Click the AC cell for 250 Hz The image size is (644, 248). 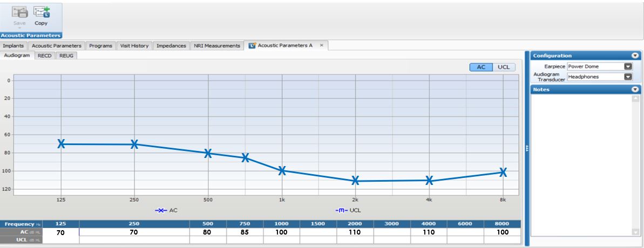click(134, 232)
